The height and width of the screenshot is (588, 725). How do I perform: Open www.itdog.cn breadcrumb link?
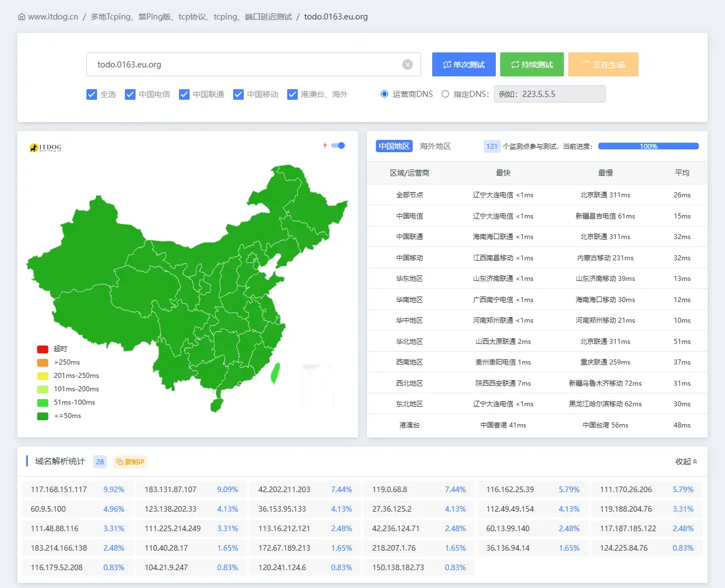click(x=53, y=17)
